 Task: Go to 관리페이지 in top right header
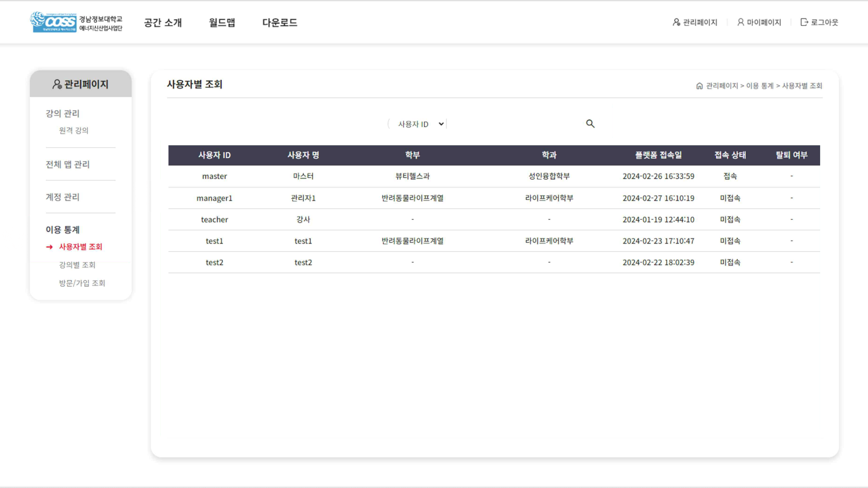pos(695,22)
